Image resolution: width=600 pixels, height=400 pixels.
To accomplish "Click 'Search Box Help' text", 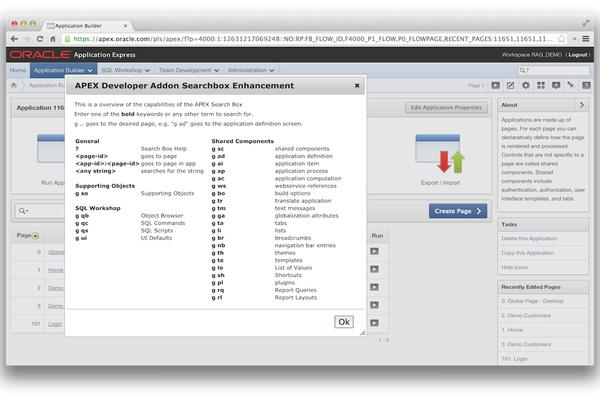I will point(163,149).
